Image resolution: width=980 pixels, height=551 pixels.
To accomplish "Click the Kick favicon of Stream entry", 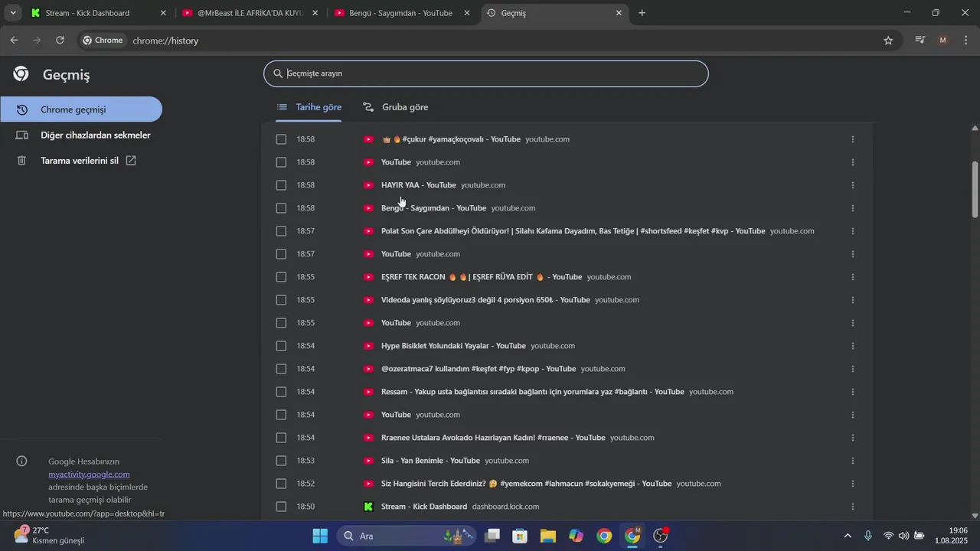I will coord(368,507).
